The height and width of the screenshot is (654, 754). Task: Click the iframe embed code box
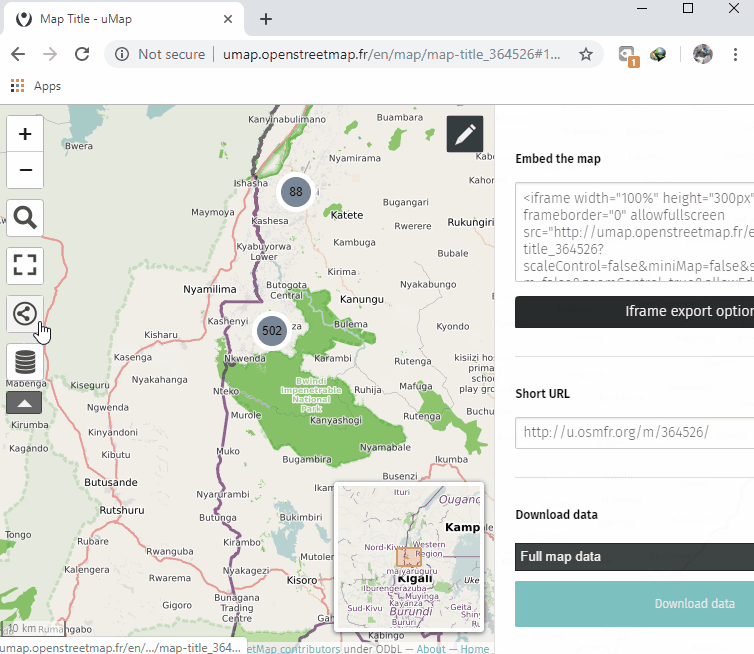point(634,232)
